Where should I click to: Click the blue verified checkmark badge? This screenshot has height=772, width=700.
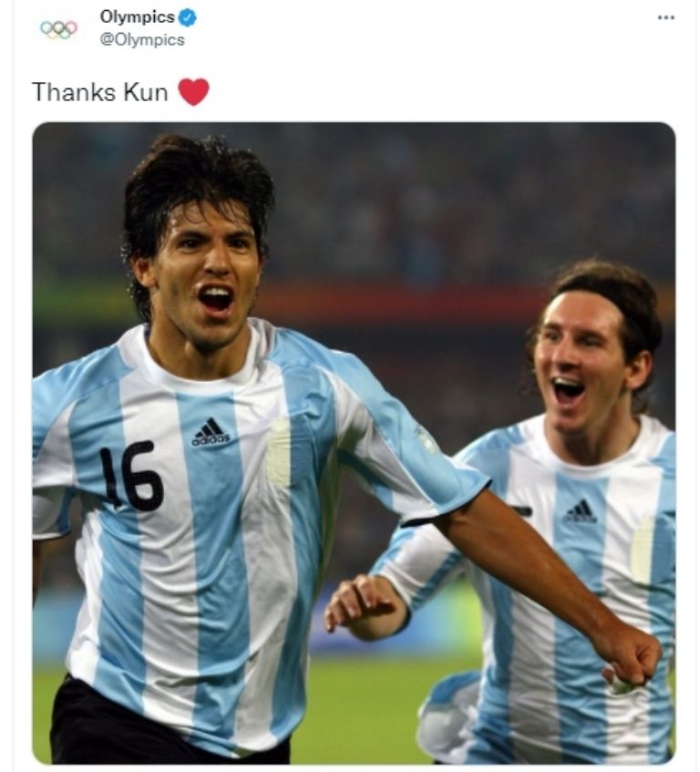coord(188,17)
